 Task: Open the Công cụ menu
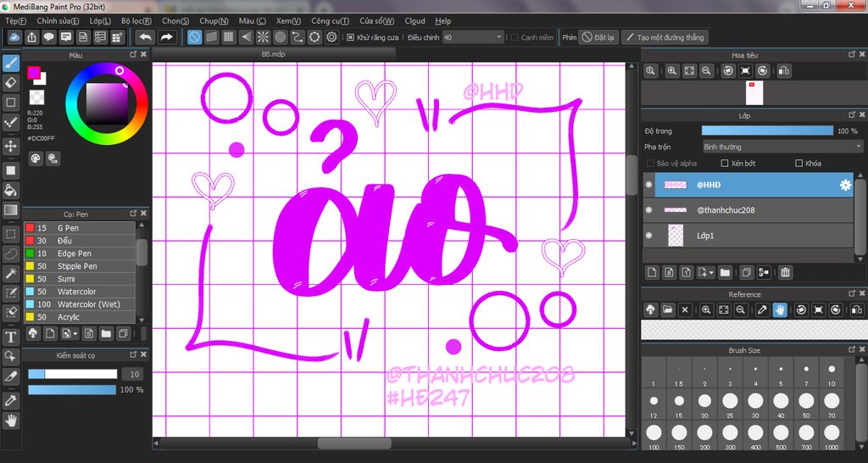point(330,21)
